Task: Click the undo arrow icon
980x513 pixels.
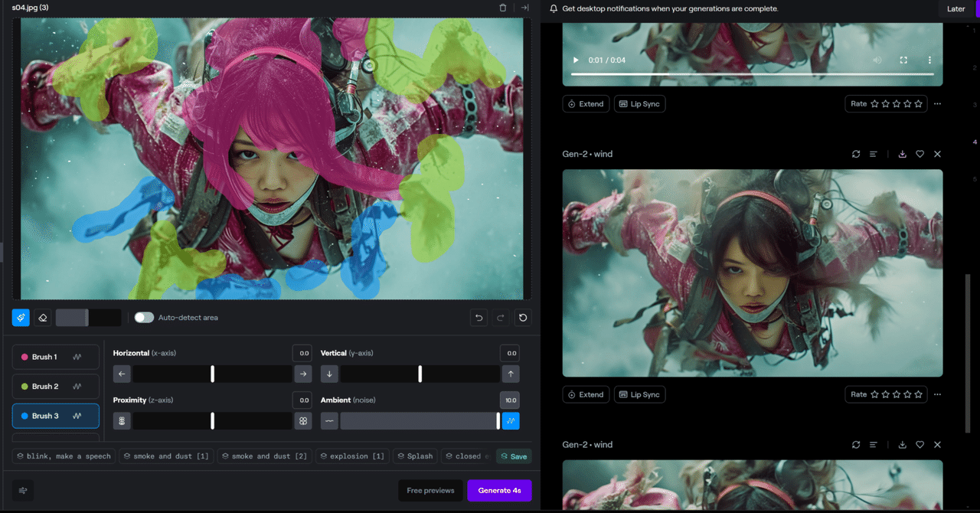Action: 479,318
